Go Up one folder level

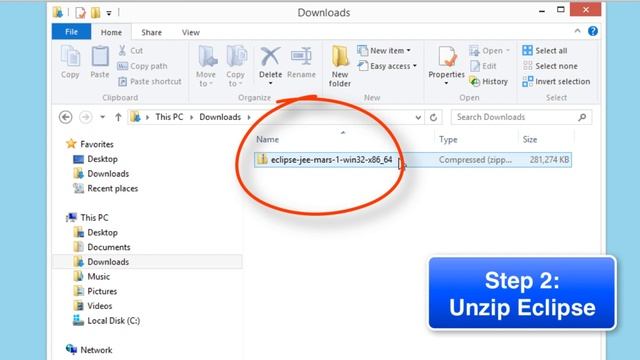pyautogui.click(x=118, y=117)
